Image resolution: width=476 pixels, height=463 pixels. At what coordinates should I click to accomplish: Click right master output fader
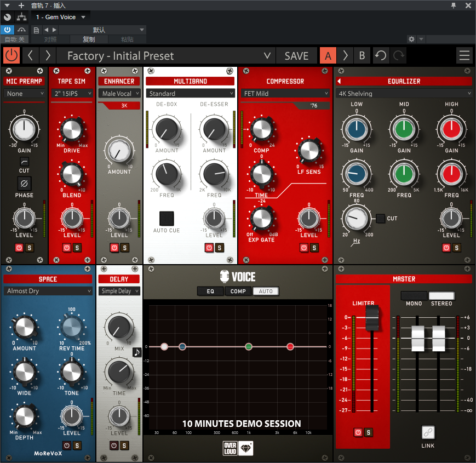[x=439, y=338]
